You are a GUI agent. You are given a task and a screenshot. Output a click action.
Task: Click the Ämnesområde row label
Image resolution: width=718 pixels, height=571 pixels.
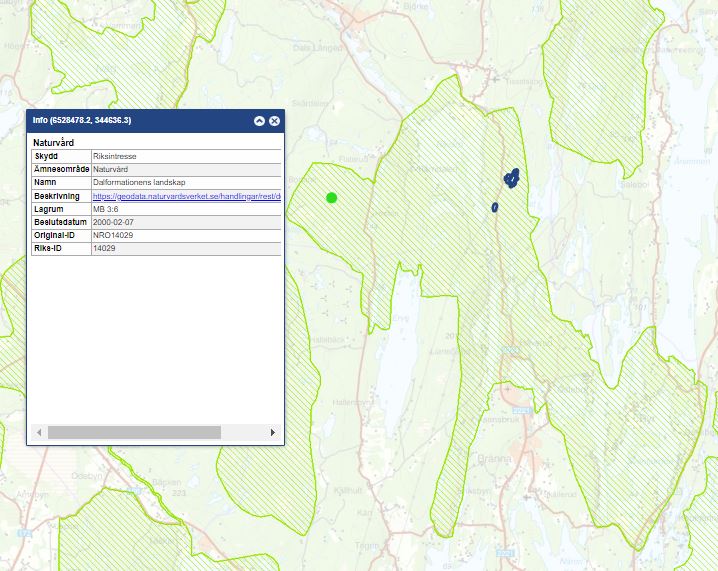61,170
